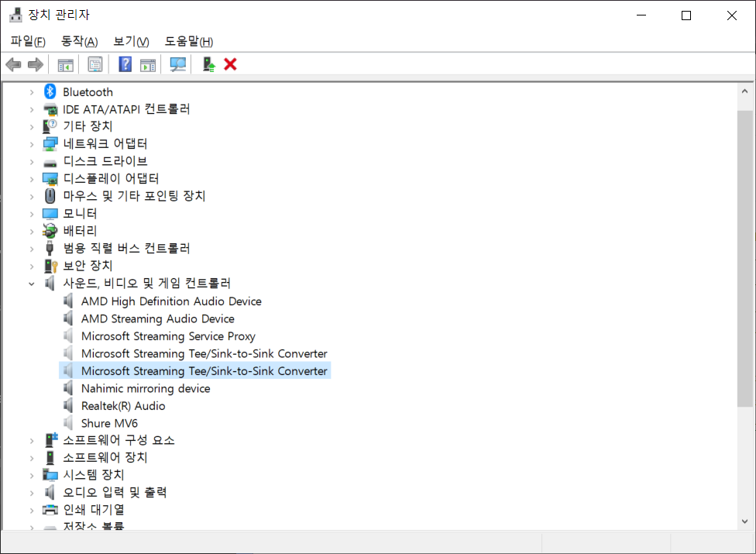Open the Properties toolbar icon
Screen dimensions: 756x554
[95, 64]
